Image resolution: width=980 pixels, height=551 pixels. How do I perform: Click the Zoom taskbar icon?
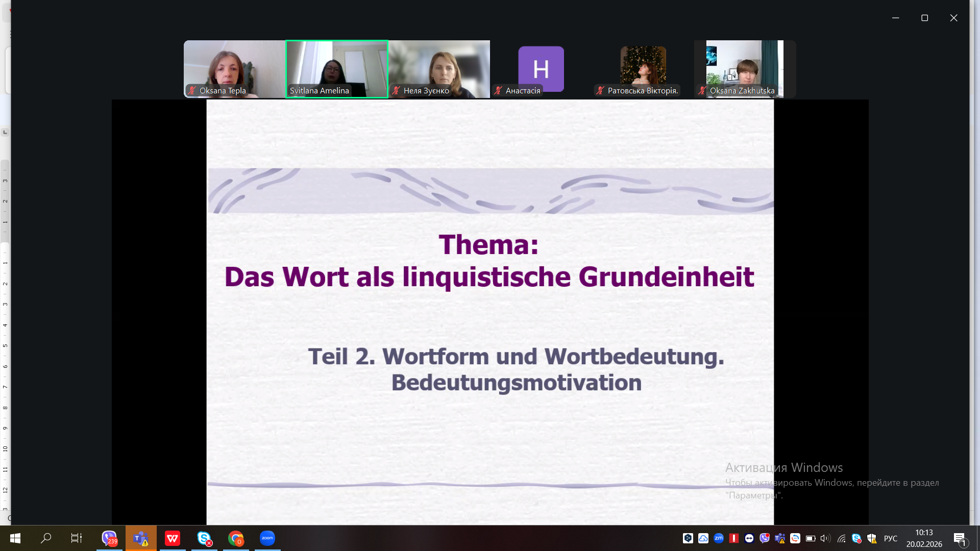(x=267, y=538)
